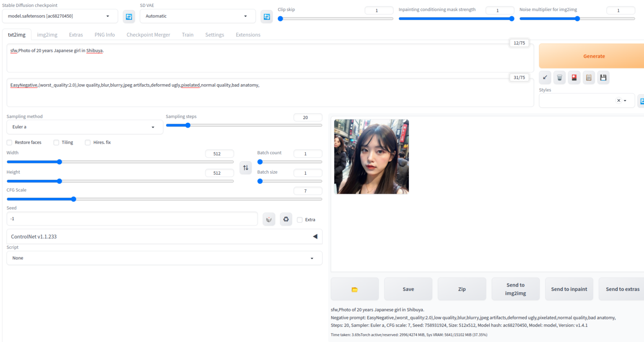Clear the prompt with trash icon
This screenshot has height=342, width=644.
559,77
